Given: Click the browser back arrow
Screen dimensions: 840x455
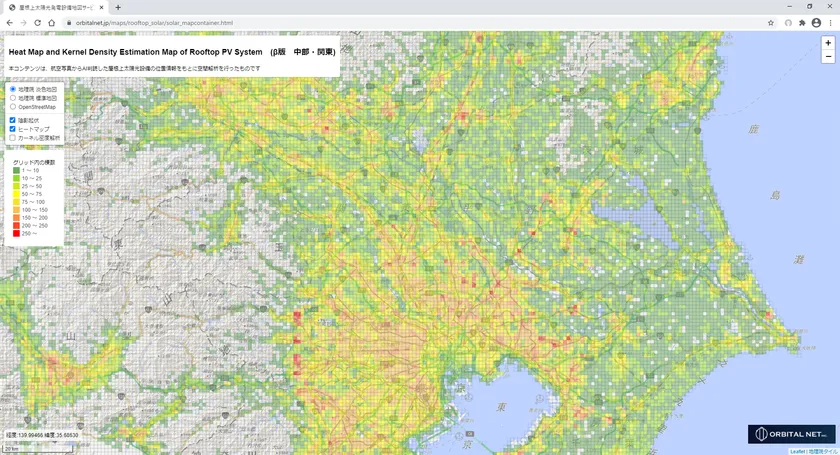Looking at the screenshot, I should 9,22.
